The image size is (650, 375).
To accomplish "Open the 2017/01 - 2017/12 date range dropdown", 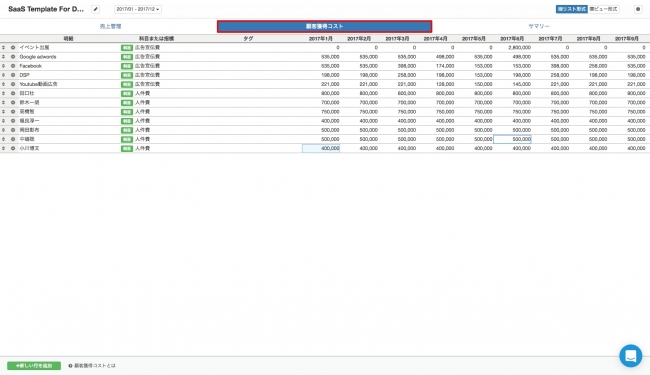I will (x=138, y=9).
